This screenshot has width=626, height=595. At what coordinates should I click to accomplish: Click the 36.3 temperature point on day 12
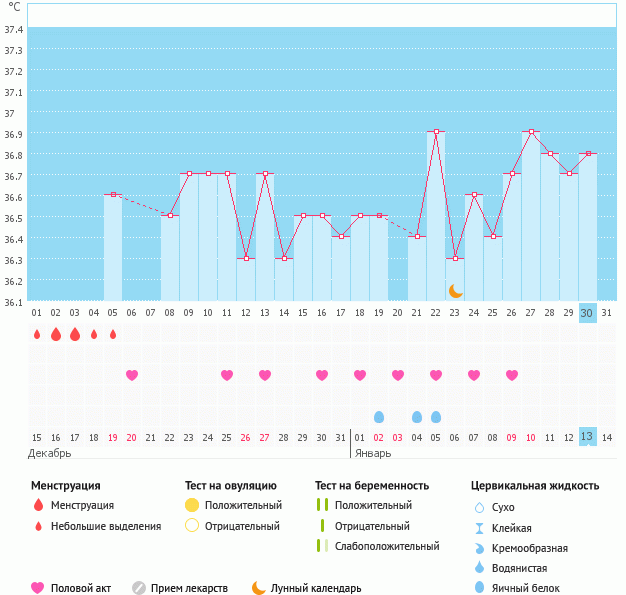coord(246,258)
